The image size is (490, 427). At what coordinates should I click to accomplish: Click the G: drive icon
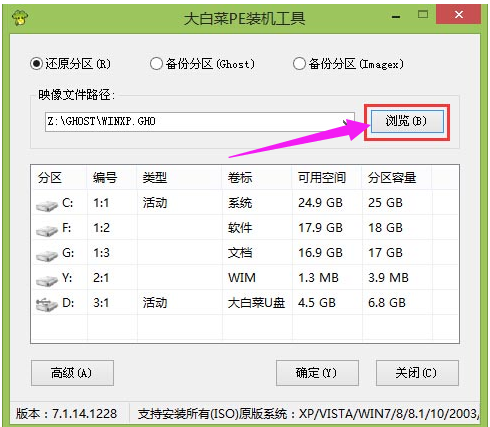[x=47, y=255]
